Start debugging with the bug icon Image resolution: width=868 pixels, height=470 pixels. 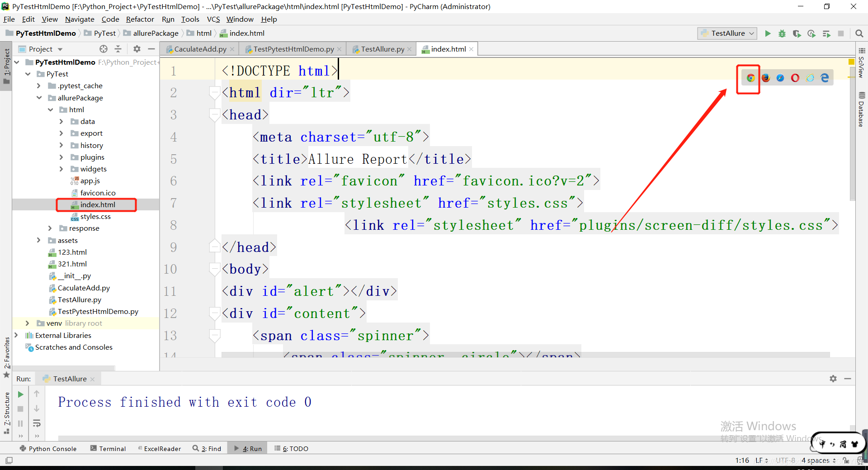pyautogui.click(x=782, y=33)
